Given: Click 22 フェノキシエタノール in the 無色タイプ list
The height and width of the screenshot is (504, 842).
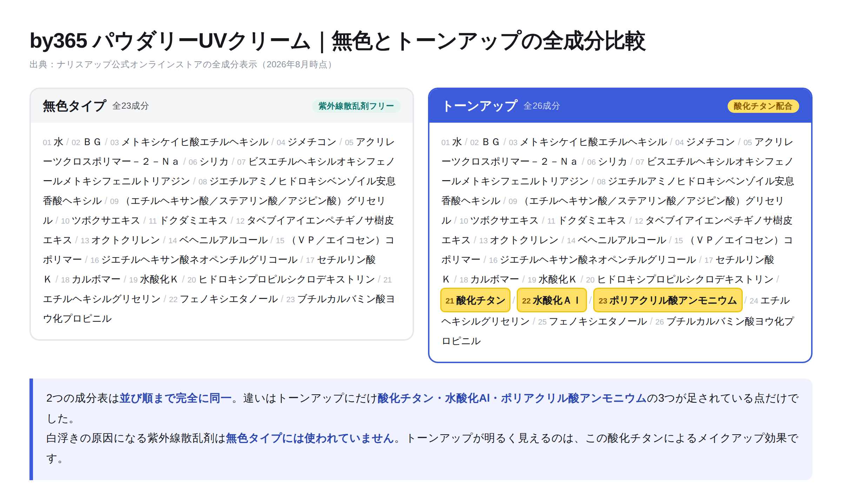Looking at the screenshot, I should pos(223,299).
